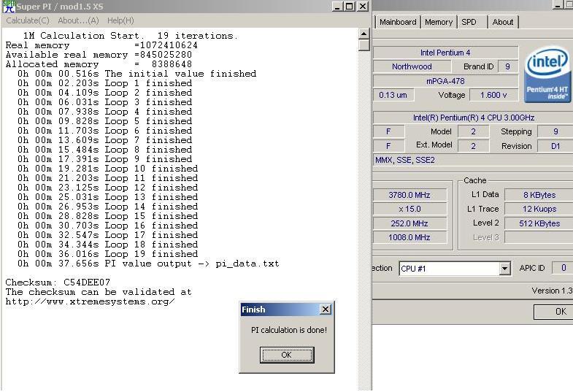Click the Checksum: C54DEE07 line
The image size is (573, 392).
(58, 283)
